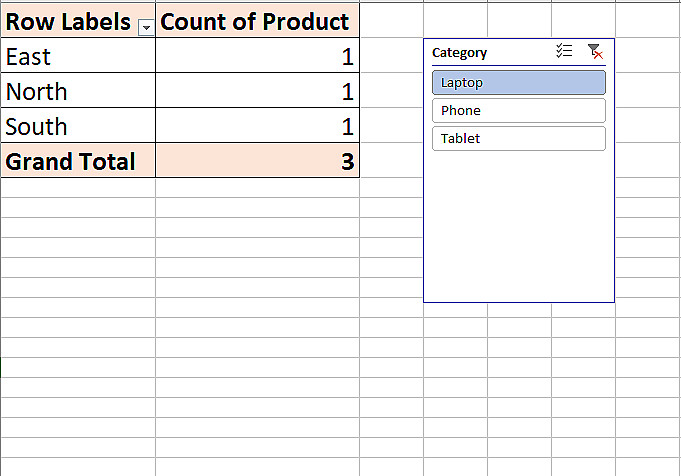
Task: Select the Laptop slicer item
Action: (x=519, y=82)
